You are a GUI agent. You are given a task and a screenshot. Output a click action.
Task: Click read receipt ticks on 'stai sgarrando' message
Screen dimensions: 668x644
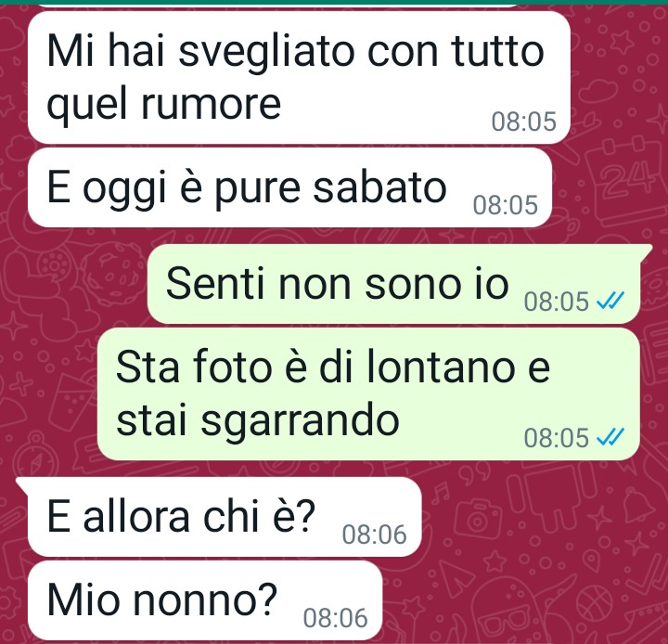coord(610,437)
